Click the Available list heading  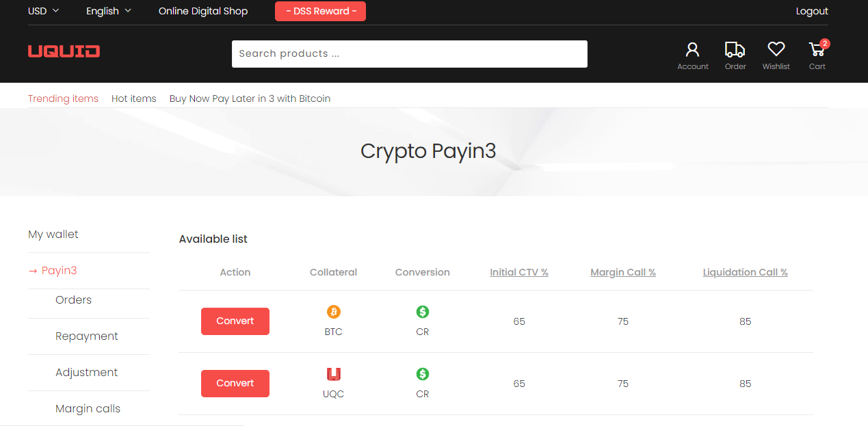(x=213, y=239)
